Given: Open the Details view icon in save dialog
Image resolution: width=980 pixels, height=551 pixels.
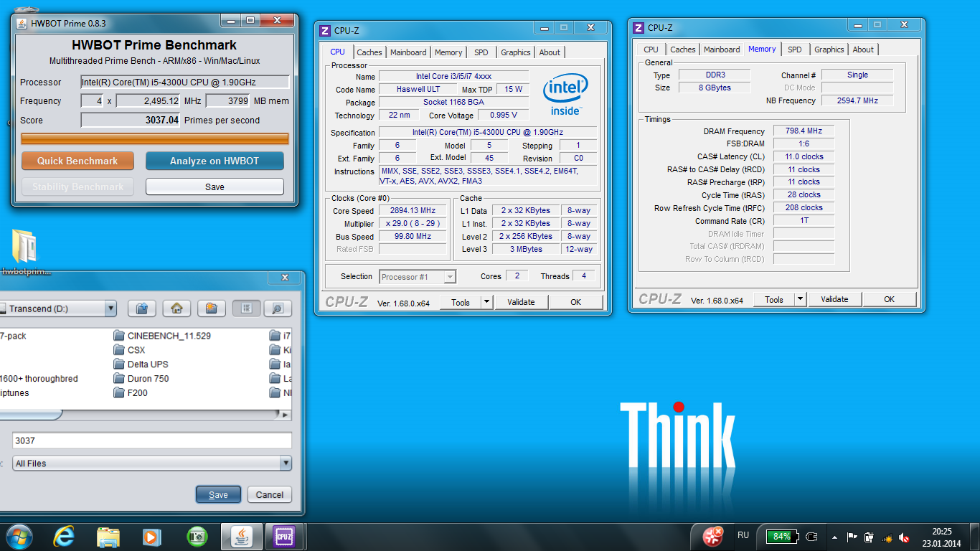Looking at the screenshot, I should click(x=278, y=309).
